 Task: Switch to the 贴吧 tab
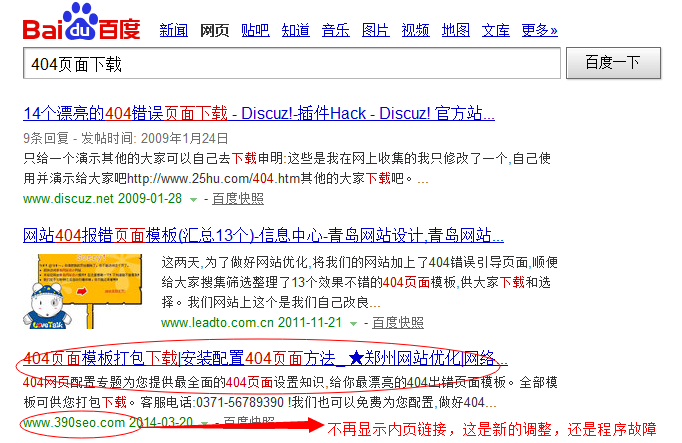point(255,30)
